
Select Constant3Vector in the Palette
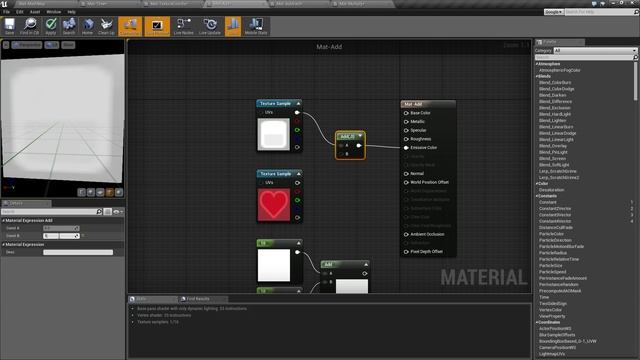tap(555, 215)
